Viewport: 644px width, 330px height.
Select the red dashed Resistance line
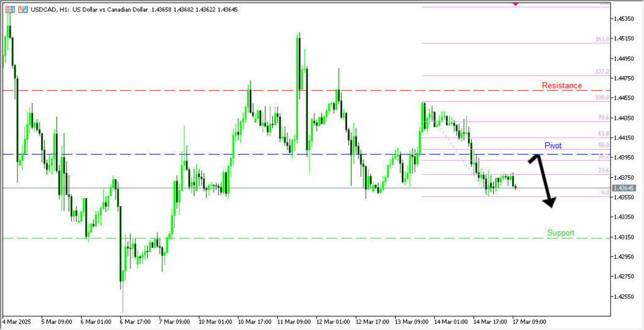point(252,91)
